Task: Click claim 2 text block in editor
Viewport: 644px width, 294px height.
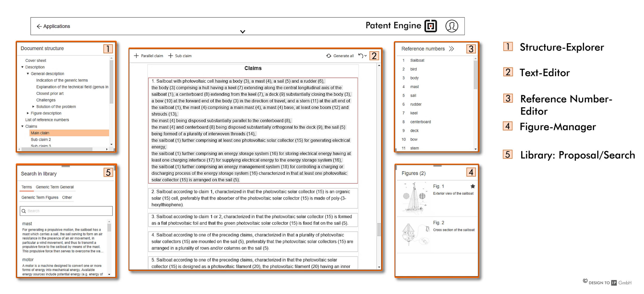Action: (x=253, y=198)
